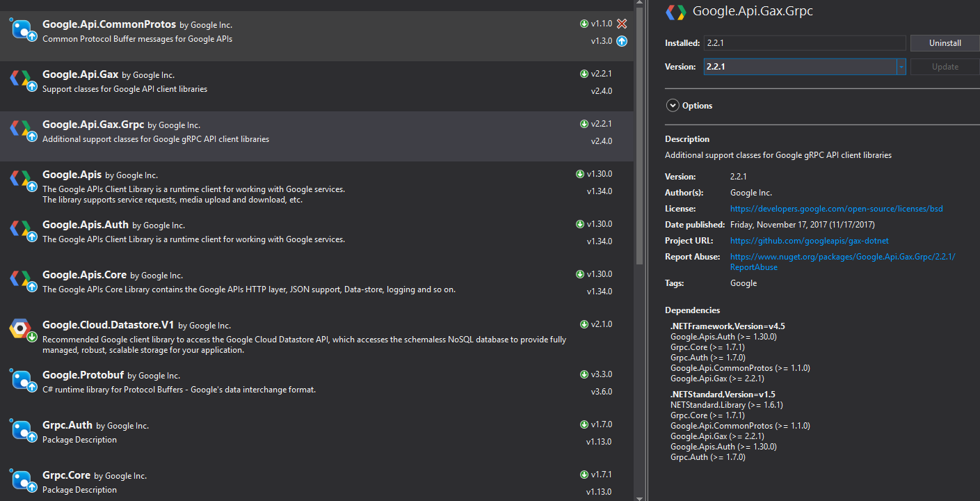Click the NETStandard.Library (>= 1.6.1) dependency

pos(727,405)
